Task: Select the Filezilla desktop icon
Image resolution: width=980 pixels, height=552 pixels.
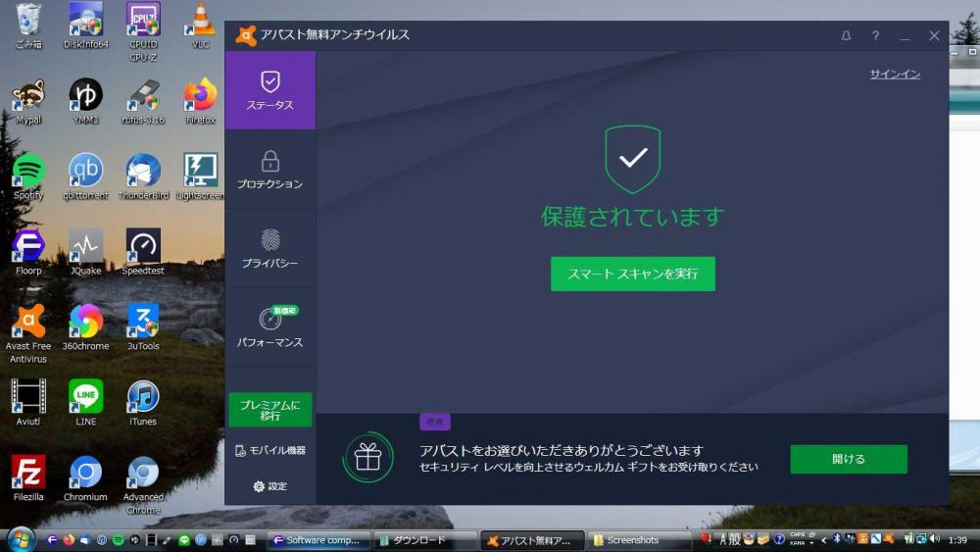Action: point(28,478)
